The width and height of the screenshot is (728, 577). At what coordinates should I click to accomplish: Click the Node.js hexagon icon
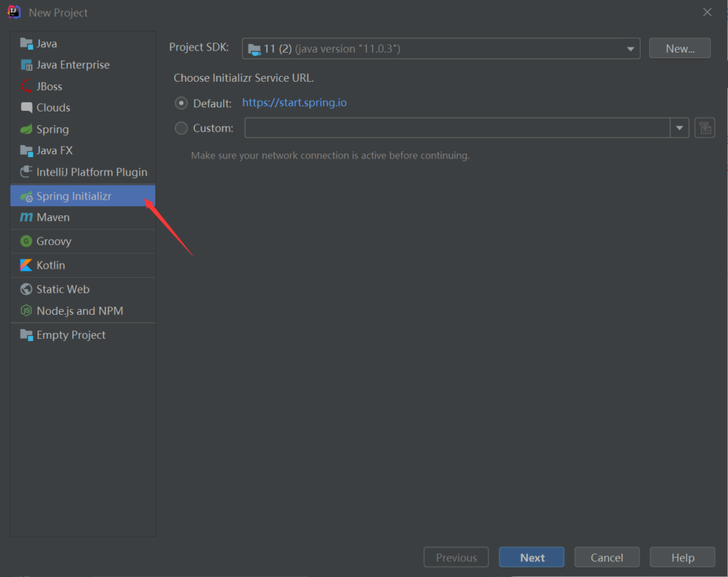click(26, 311)
